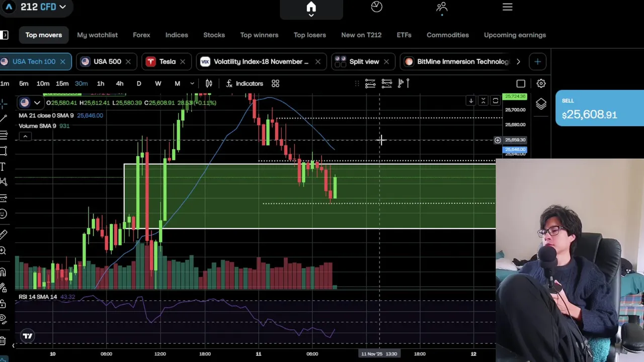Toggle the left side panel icon
The image size is (644, 362).
[x=4, y=35]
